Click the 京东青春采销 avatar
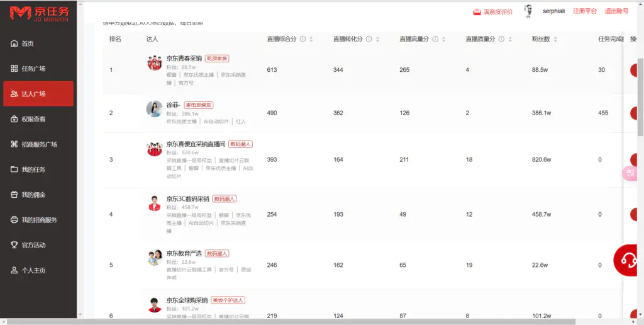The image size is (644, 325). click(155, 62)
